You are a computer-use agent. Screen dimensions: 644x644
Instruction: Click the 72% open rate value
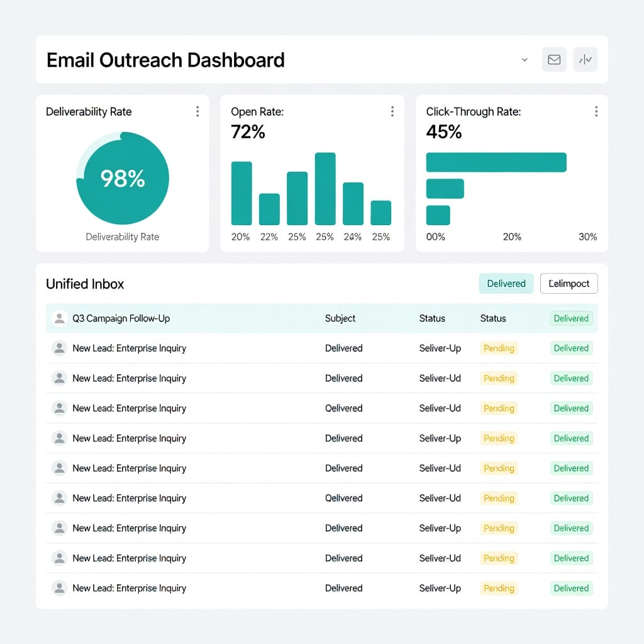248,132
